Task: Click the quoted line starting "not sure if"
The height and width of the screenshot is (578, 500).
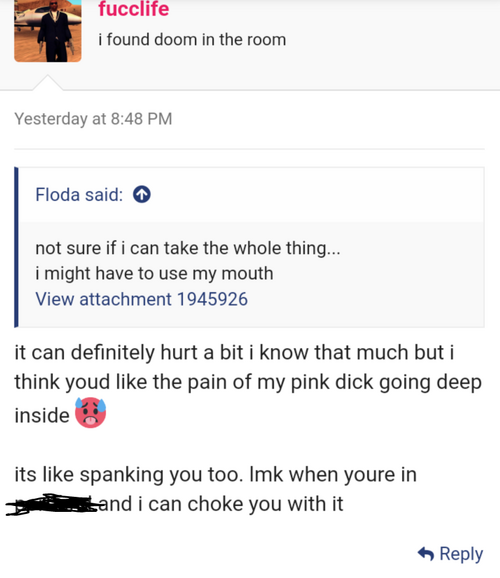Action: (188, 248)
